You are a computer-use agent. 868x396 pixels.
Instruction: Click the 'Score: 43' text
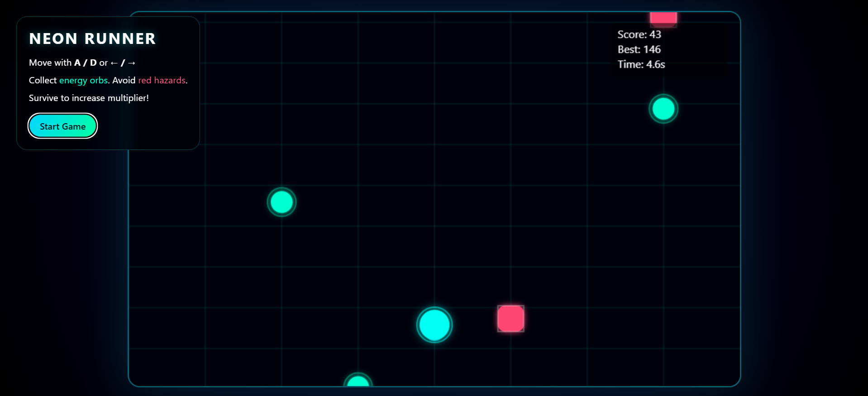(639, 34)
